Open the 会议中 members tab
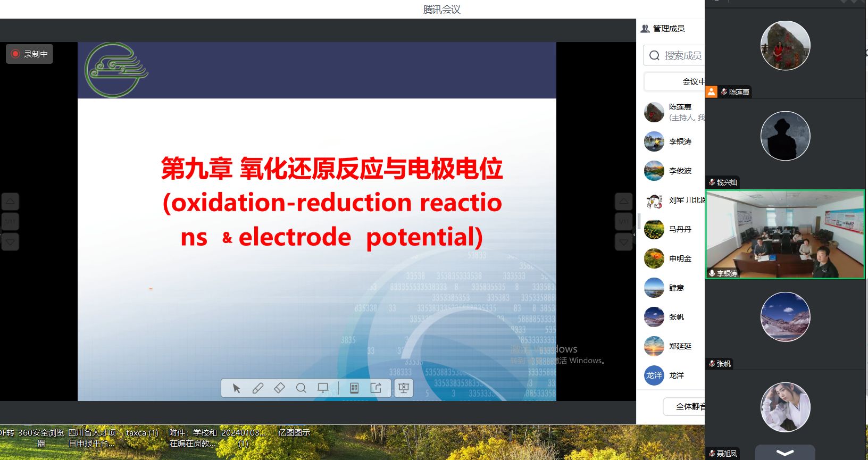 pyautogui.click(x=692, y=81)
